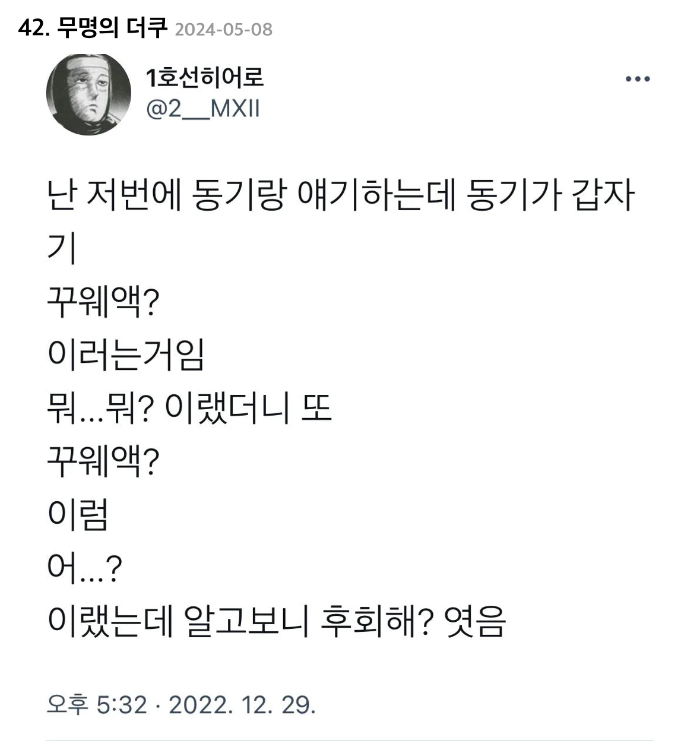The height and width of the screenshot is (756, 700).
Task: Click the wrapped single 기 character line
Action: coord(61,250)
